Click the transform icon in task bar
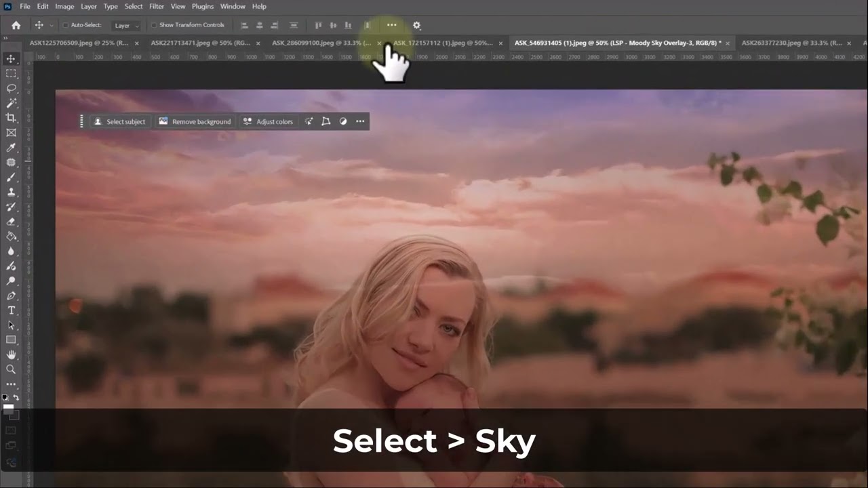This screenshot has height=488, width=868. point(325,121)
